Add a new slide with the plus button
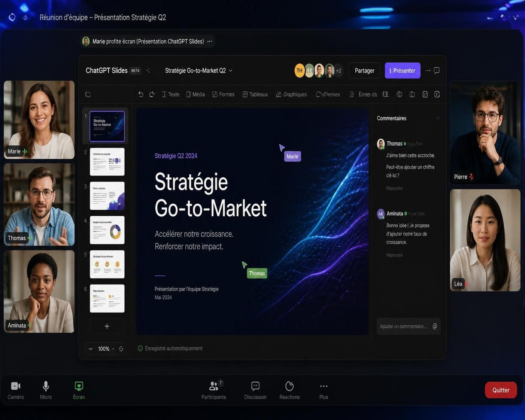525x420 pixels. [x=107, y=326]
